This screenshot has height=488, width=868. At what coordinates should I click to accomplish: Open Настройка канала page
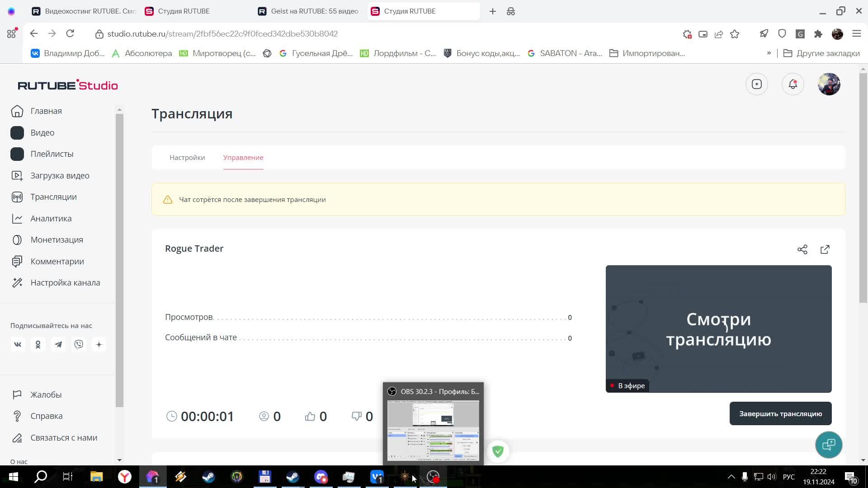point(56,283)
